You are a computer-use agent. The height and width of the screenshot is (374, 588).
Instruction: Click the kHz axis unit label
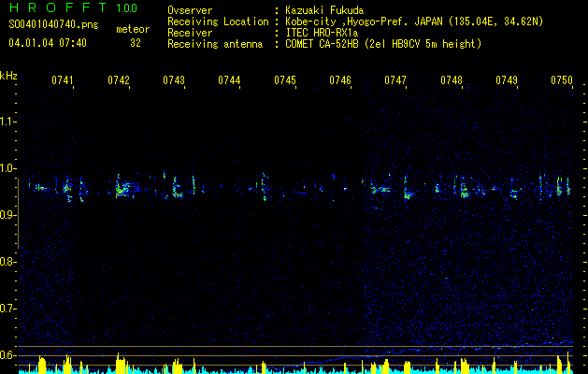tap(8, 76)
